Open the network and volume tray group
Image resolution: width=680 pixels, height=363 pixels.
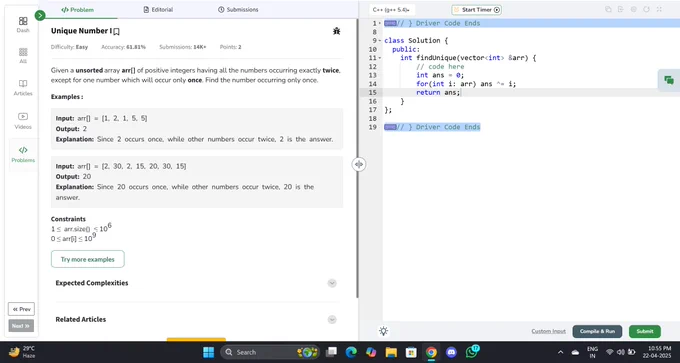(621, 352)
